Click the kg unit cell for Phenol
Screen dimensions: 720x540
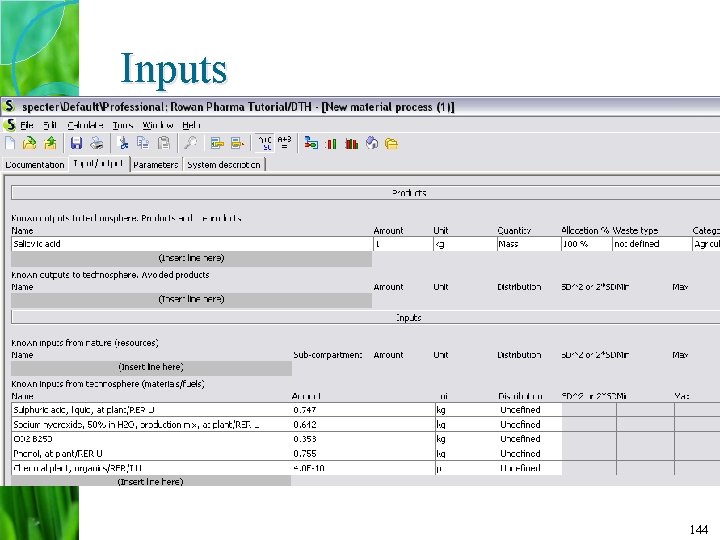(x=466, y=454)
